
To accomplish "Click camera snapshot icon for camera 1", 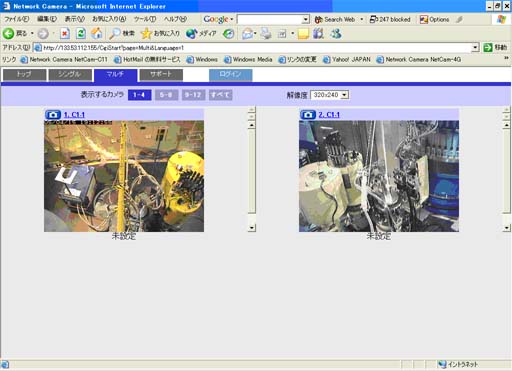I will 53,115.
